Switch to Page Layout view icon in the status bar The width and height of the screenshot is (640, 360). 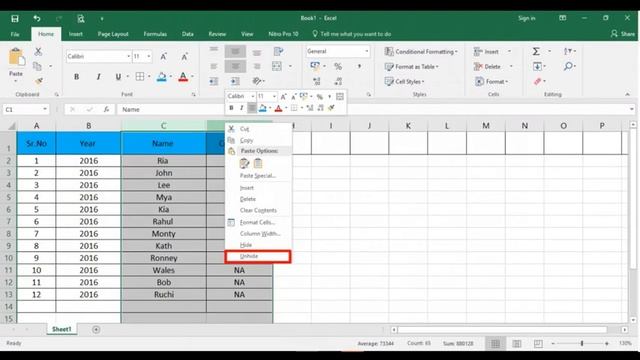coord(517,344)
